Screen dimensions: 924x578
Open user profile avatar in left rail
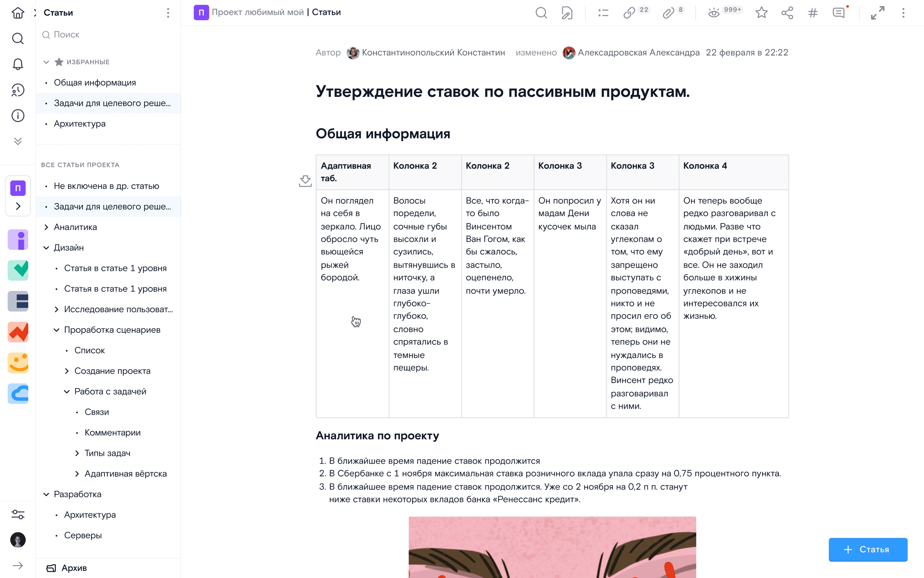(18, 540)
